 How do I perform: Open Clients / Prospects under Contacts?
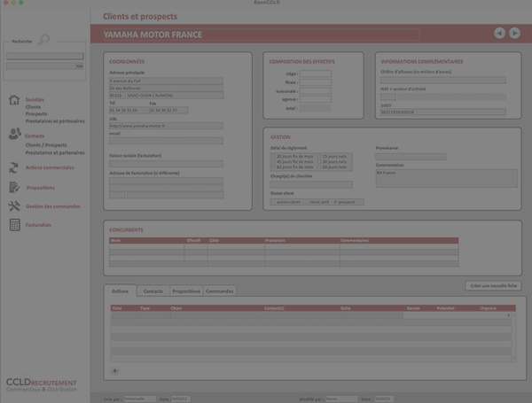click(x=46, y=145)
